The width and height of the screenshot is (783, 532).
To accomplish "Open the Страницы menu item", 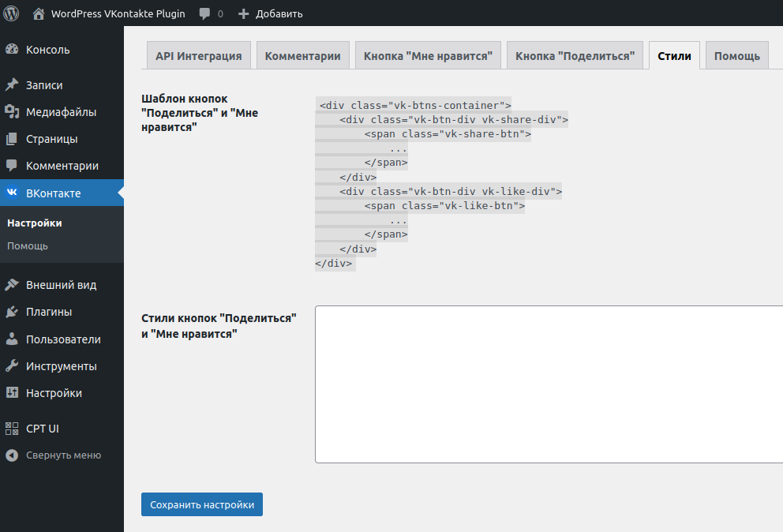I will 62,139.
